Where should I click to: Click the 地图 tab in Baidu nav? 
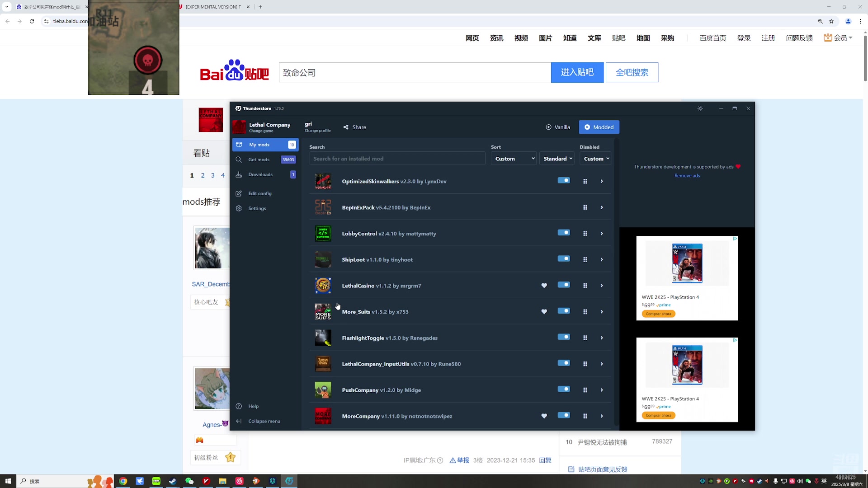coord(643,38)
